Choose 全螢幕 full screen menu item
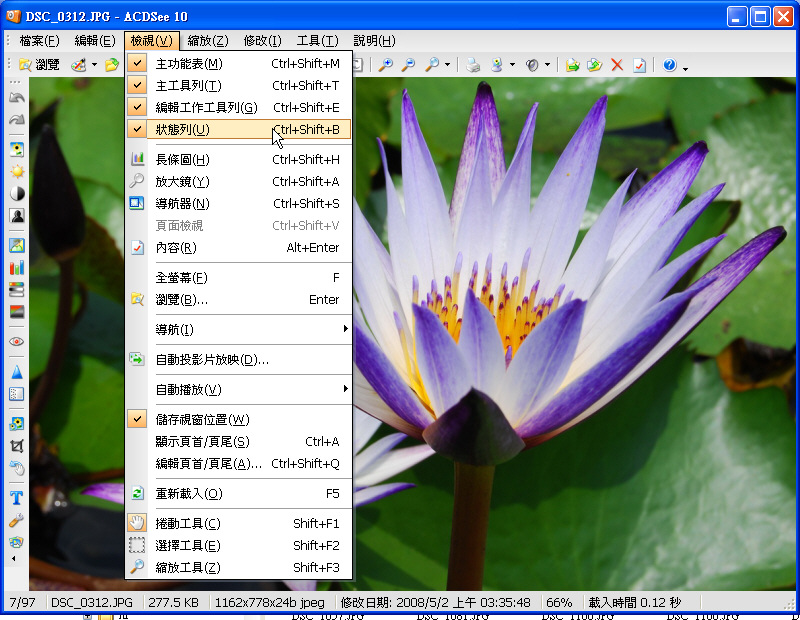The width and height of the screenshot is (800, 620). pos(182,277)
